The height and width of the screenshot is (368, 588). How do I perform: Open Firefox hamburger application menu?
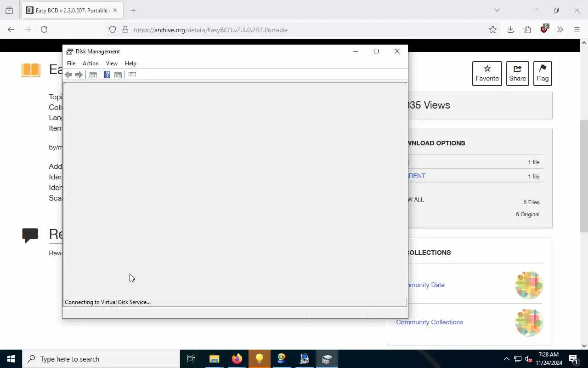(x=577, y=29)
